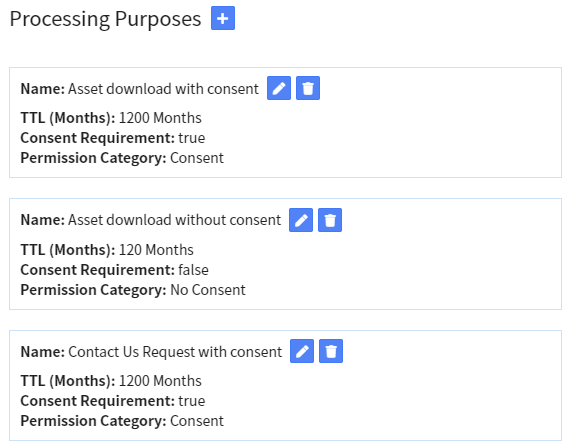Add a new processing purpose

pos(223,18)
